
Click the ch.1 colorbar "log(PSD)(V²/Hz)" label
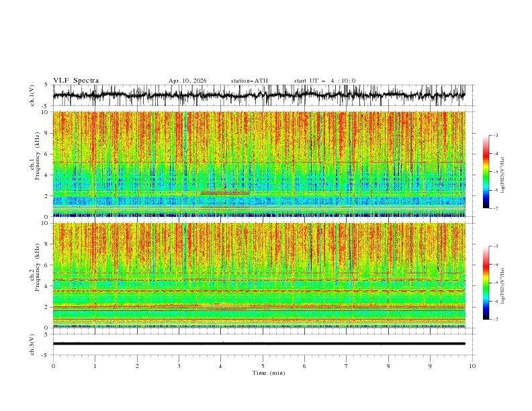tap(502, 175)
